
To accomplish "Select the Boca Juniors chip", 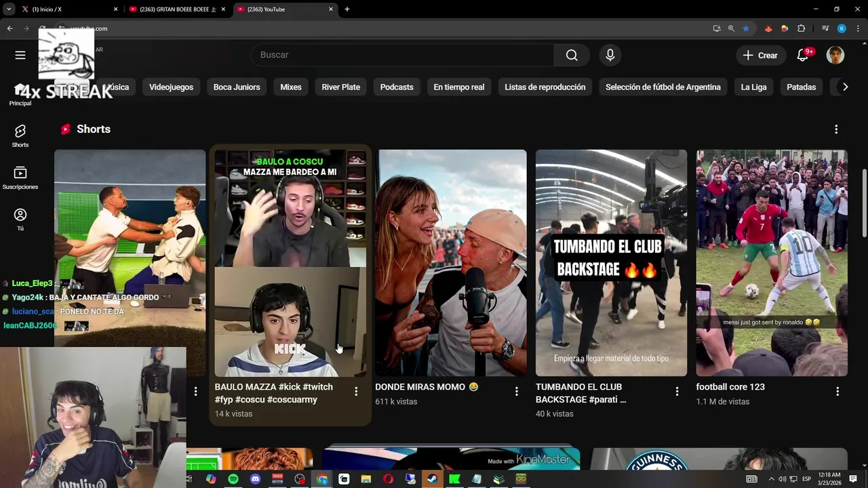I will coord(237,87).
